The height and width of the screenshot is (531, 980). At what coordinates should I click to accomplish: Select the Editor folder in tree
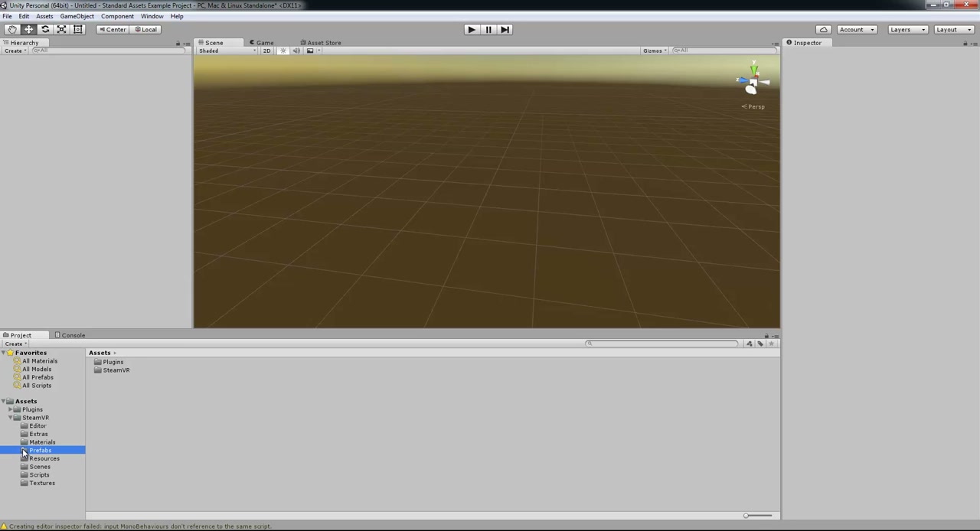click(x=34, y=426)
